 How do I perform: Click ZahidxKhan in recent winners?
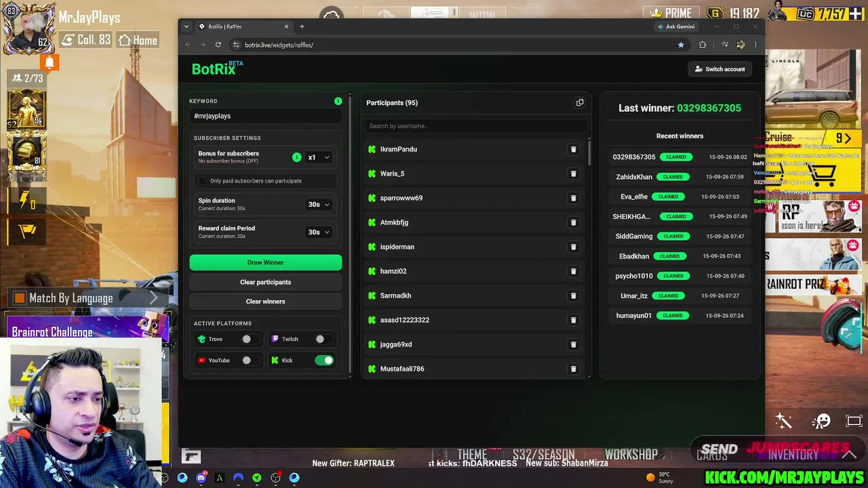tap(633, 177)
